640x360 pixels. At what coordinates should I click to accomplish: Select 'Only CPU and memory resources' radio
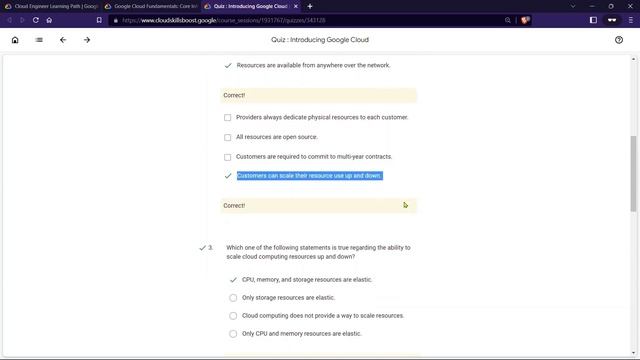click(233, 334)
